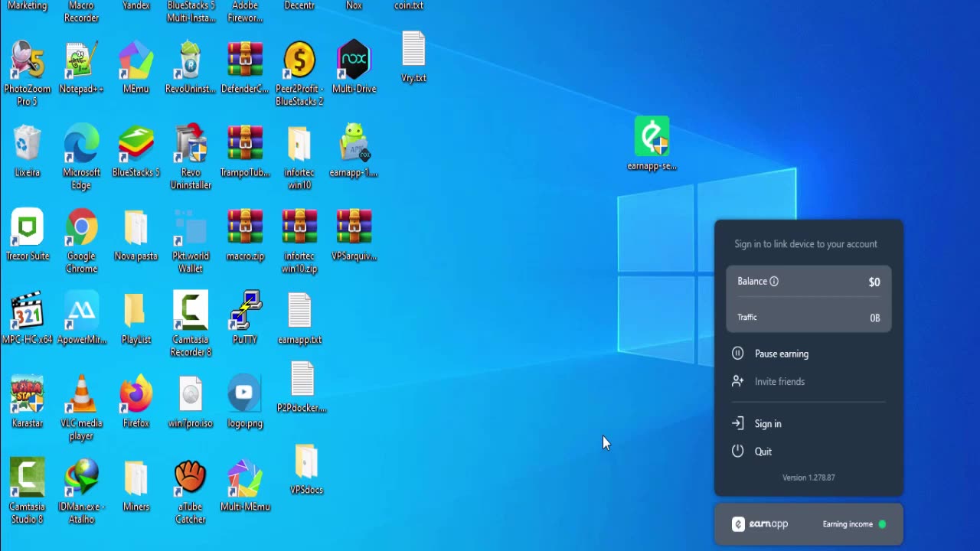Click the Lixeira recycle bin icon

27,151
